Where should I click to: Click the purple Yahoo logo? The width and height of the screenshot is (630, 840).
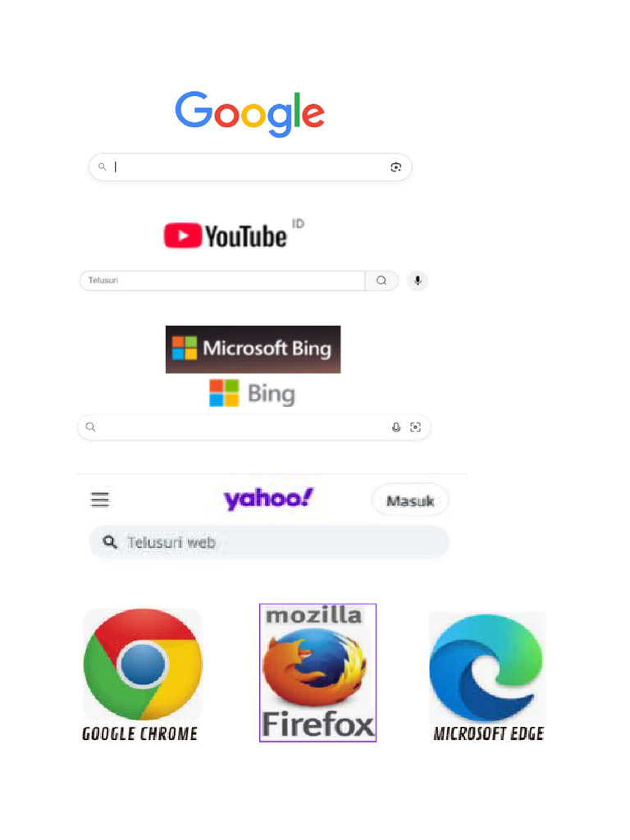tap(268, 499)
